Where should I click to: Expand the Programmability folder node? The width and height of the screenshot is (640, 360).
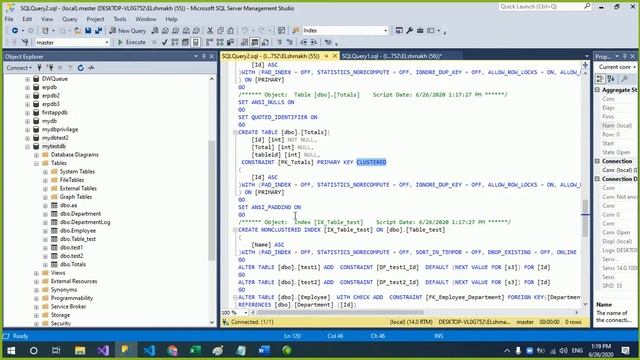[36, 298]
